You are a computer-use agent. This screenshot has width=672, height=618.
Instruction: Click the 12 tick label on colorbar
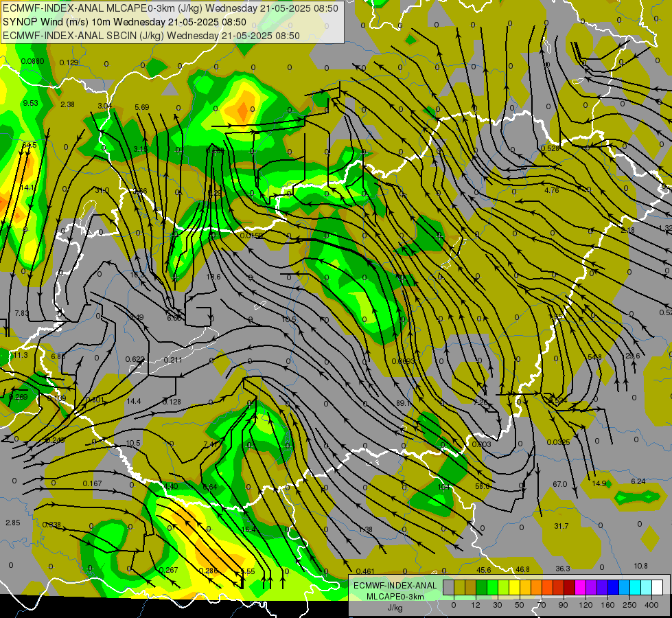[x=476, y=605]
